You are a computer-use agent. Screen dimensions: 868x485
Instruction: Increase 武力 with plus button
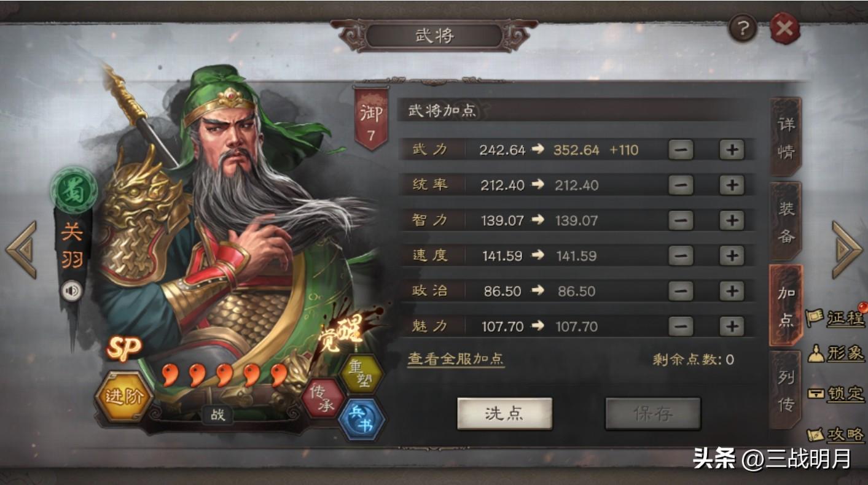pos(731,150)
